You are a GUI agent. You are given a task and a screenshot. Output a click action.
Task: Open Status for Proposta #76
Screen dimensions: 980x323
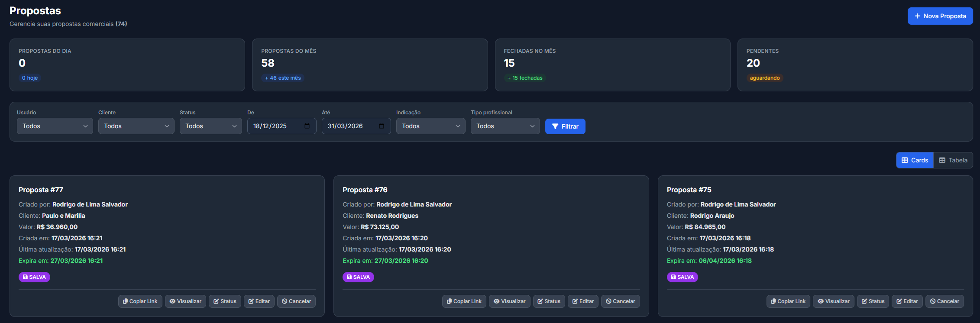tap(549, 301)
